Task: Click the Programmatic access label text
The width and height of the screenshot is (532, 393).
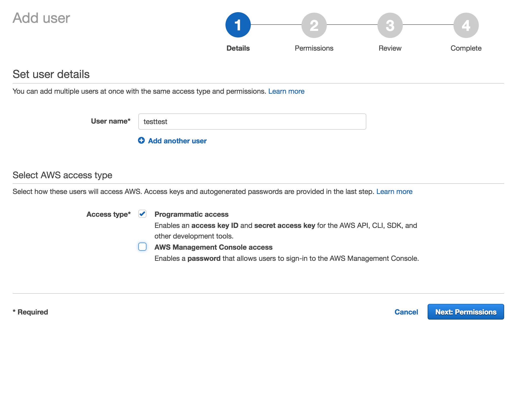Action: 192,214
